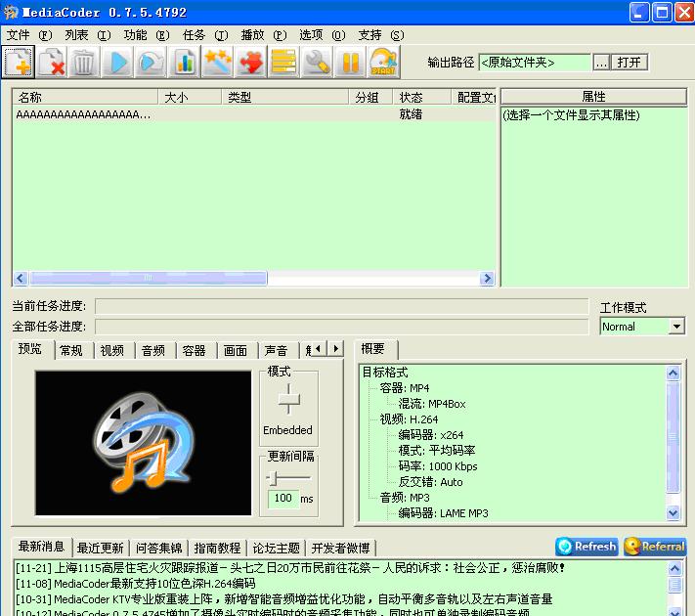
Task: Click file list right scroll arrow
Action: coord(487,278)
